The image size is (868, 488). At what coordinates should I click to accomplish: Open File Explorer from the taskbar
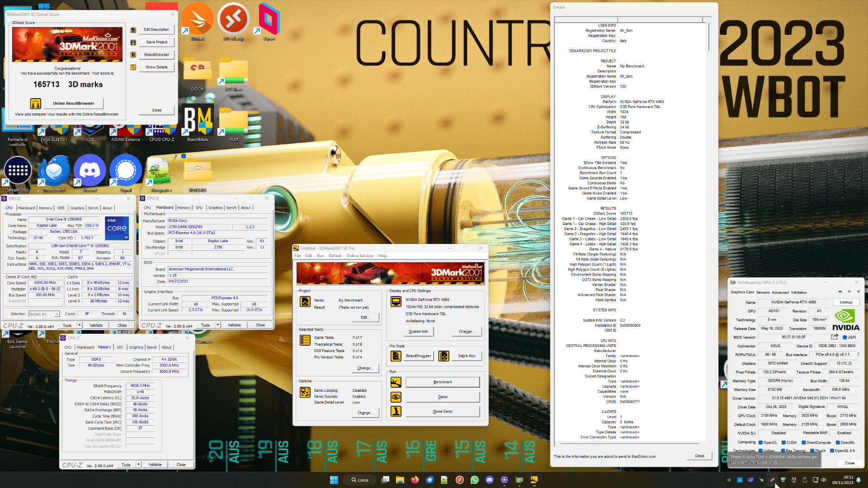[400, 480]
